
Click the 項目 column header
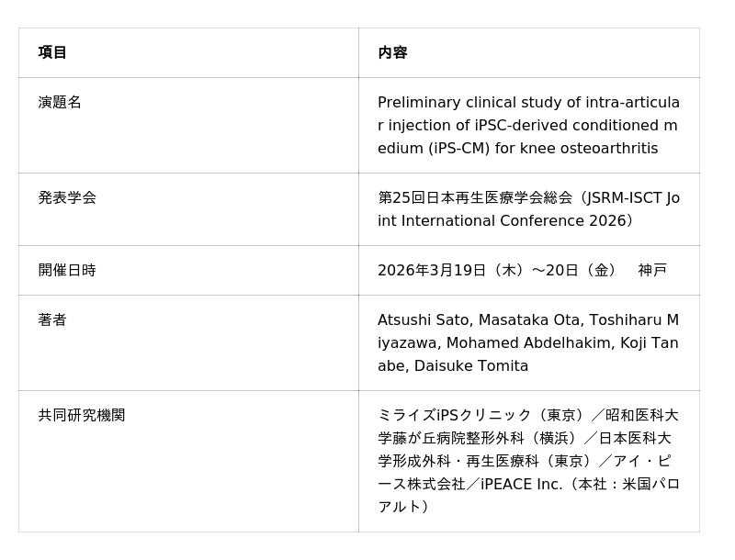click(x=52, y=52)
